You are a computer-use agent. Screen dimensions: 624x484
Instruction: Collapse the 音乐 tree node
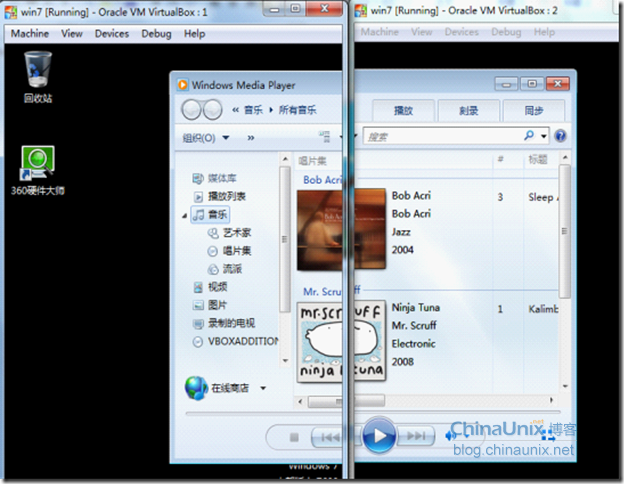(184, 215)
